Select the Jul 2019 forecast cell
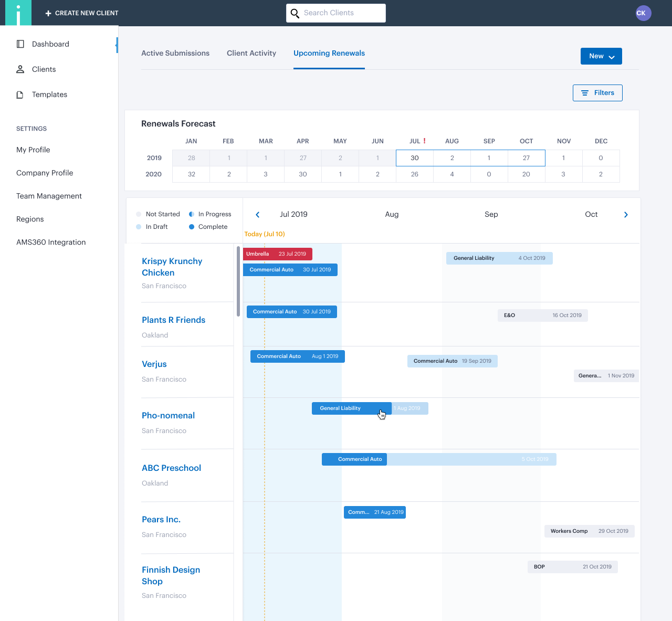Screen dimensions: 672x621 [414, 158]
